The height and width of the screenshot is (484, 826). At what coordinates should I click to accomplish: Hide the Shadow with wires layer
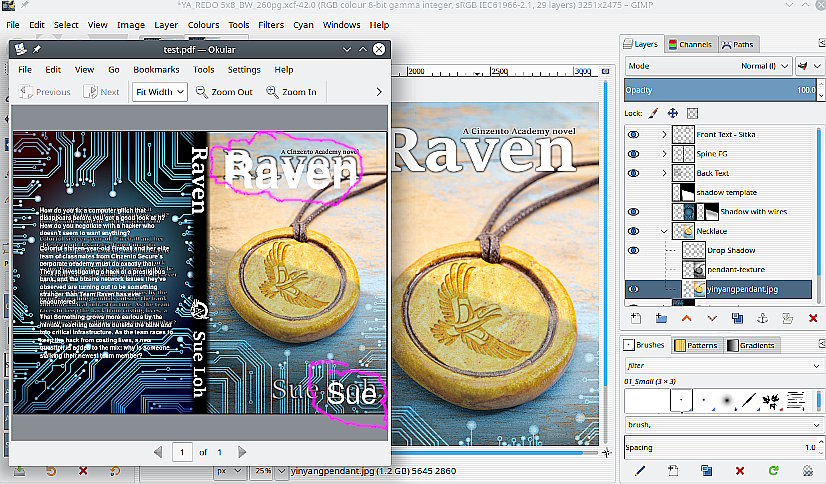pos(634,212)
